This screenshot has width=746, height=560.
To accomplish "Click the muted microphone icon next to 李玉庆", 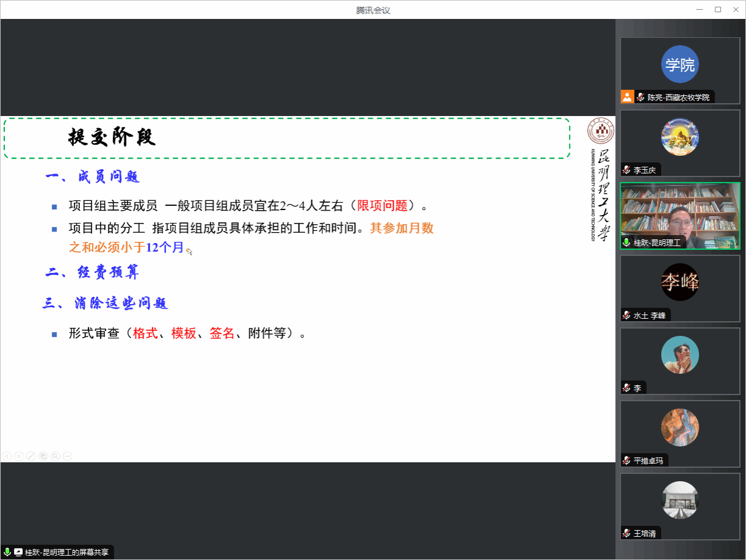I will coord(627,170).
